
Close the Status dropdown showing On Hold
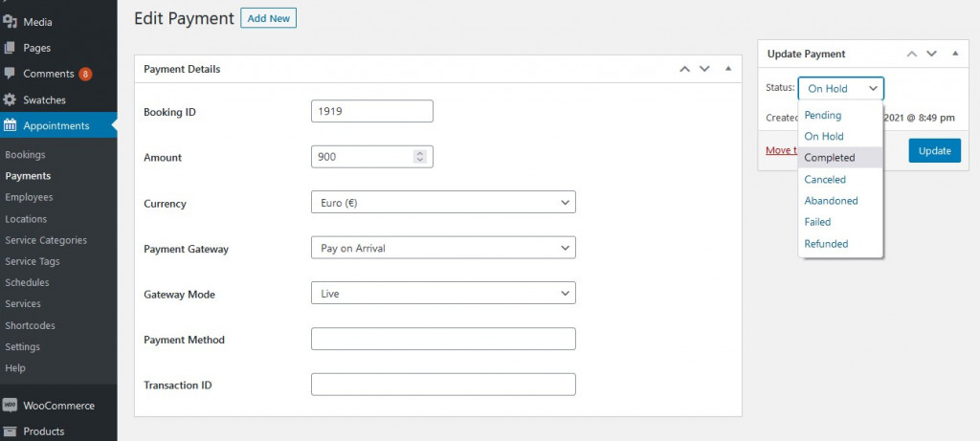coord(841,89)
